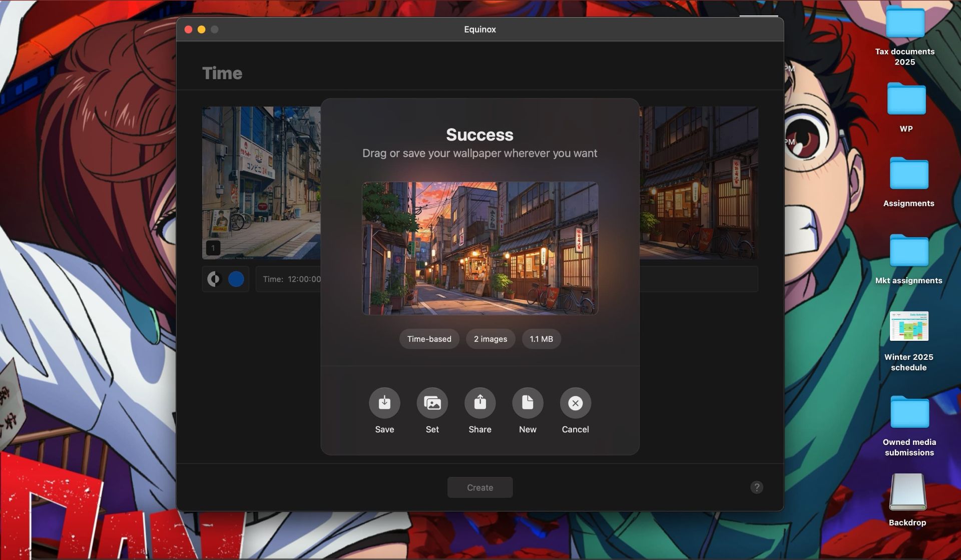
Task: Click the generated wallpaper preview image
Action: [x=479, y=248]
